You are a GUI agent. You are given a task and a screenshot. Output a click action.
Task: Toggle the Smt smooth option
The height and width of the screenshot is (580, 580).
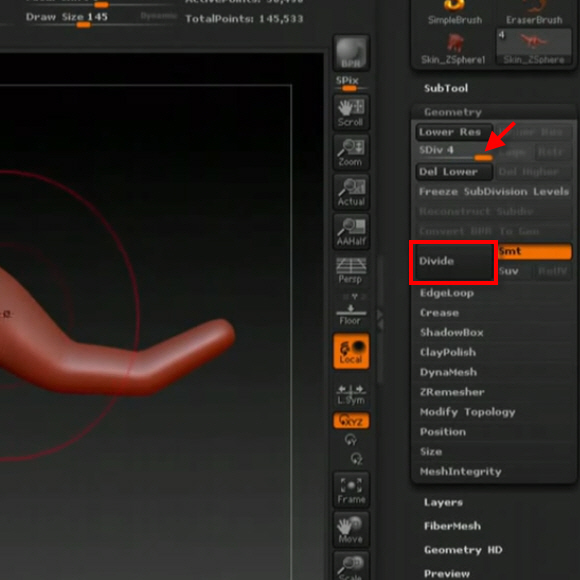coord(535,252)
